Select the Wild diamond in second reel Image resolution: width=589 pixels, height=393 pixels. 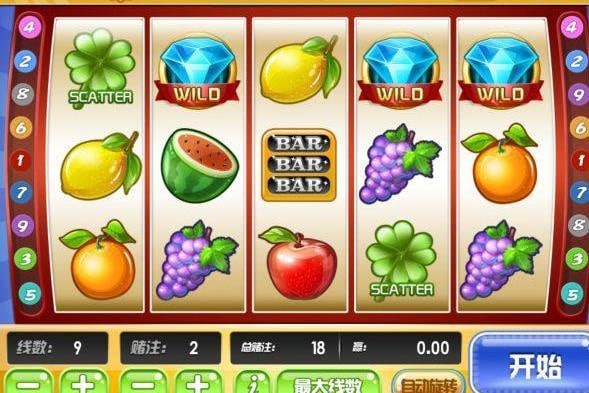pyautogui.click(x=198, y=73)
